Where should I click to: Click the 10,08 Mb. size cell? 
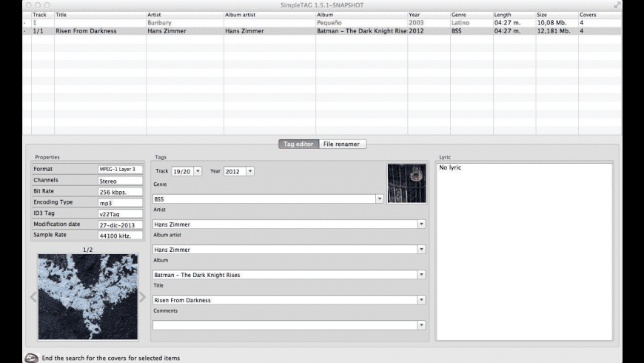click(x=557, y=23)
